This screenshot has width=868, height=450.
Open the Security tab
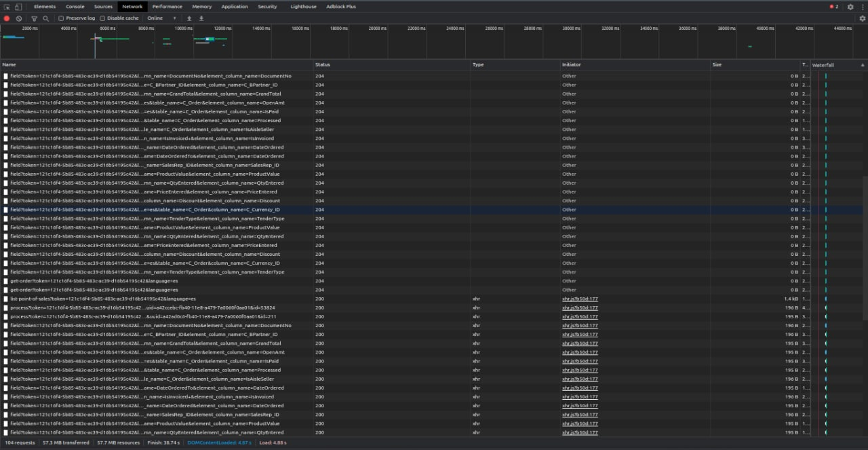267,7
